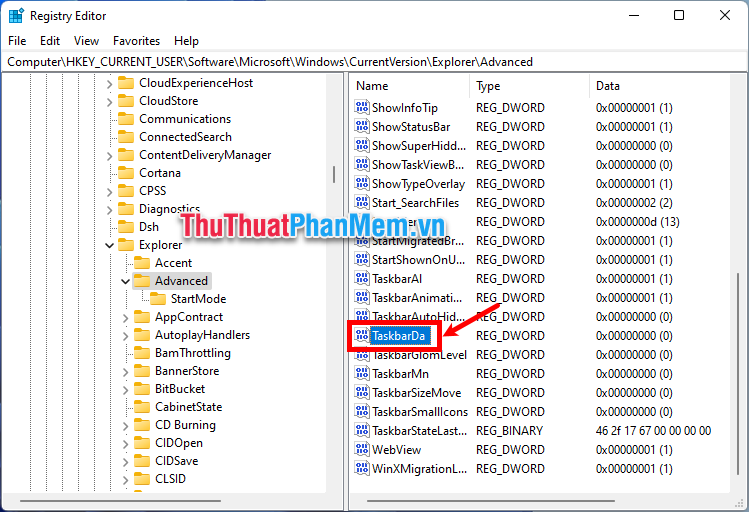Screen dimensions: 749x512
Task: Click the TaskbarSmallIcons value icon
Action: (x=362, y=412)
